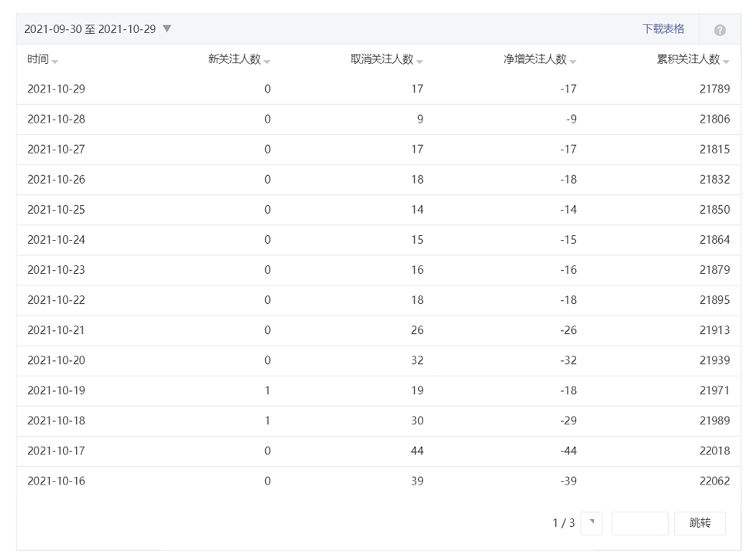This screenshot has height=552, width=756.
Task: Click the 跳转 button
Action: pos(699,523)
